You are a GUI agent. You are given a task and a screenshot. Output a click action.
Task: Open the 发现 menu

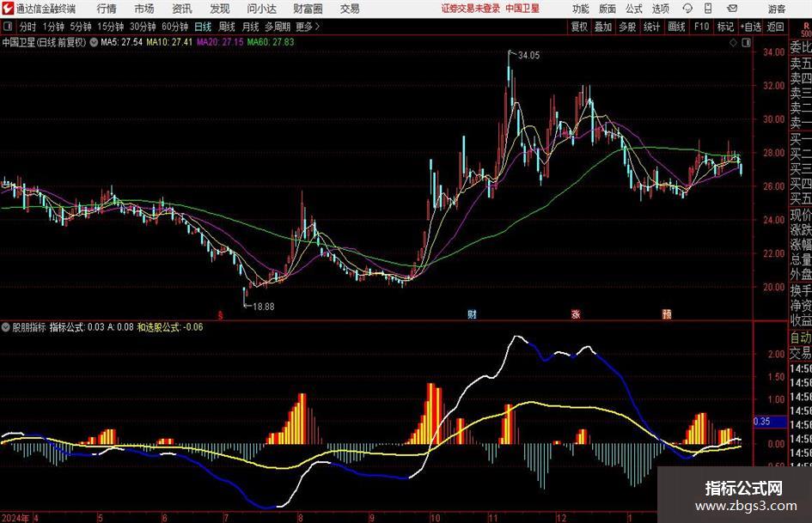point(220,9)
